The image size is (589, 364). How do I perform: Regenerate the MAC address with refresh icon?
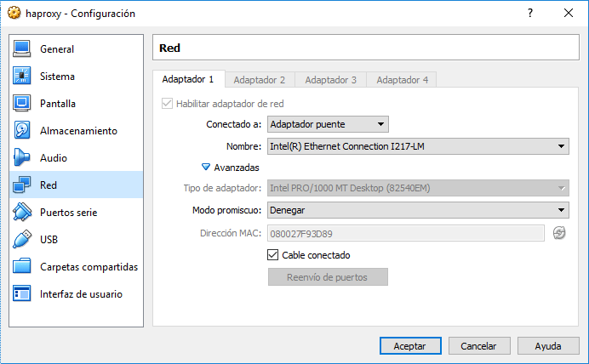(558, 233)
